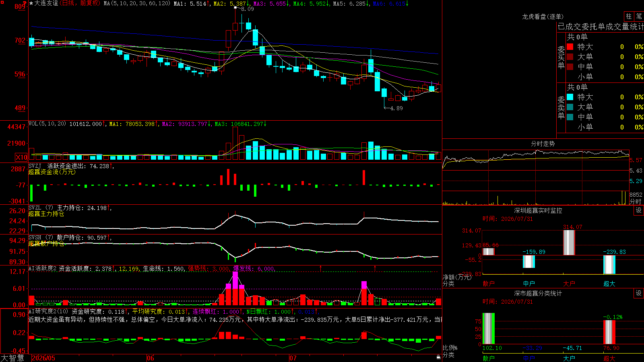Open the AI研究度2(10) indicator label
This screenshot has width=644, height=362.
[49, 312]
